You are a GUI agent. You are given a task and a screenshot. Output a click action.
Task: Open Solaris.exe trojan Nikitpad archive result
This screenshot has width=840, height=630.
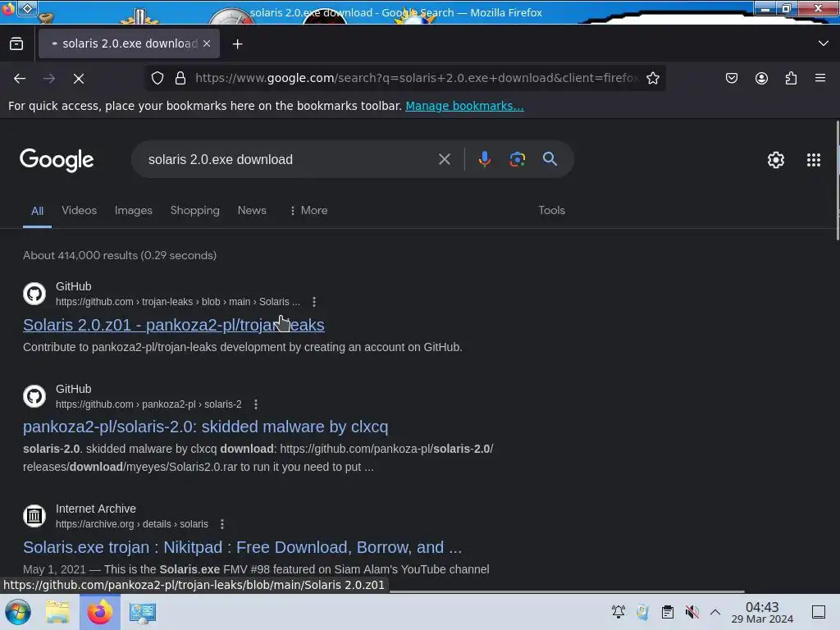tap(242, 547)
